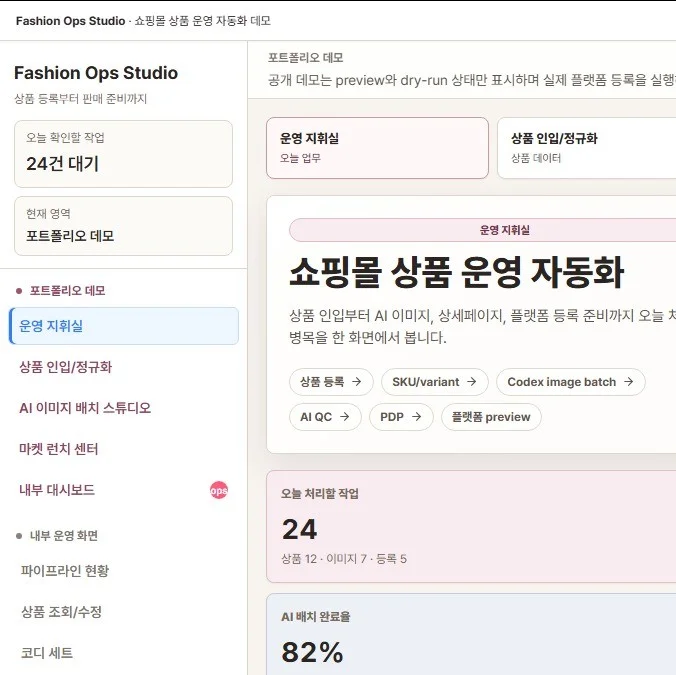Screen dimensions: 676x675
Task: Open 파이프라인 현황 sidebar item
Action: point(124,571)
